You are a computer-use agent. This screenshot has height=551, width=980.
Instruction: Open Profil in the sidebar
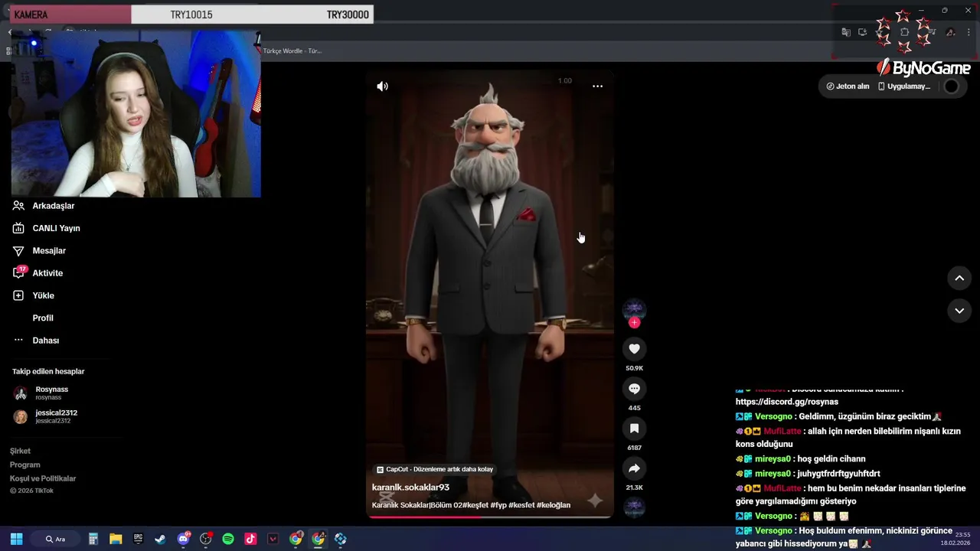[x=43, y=318]
